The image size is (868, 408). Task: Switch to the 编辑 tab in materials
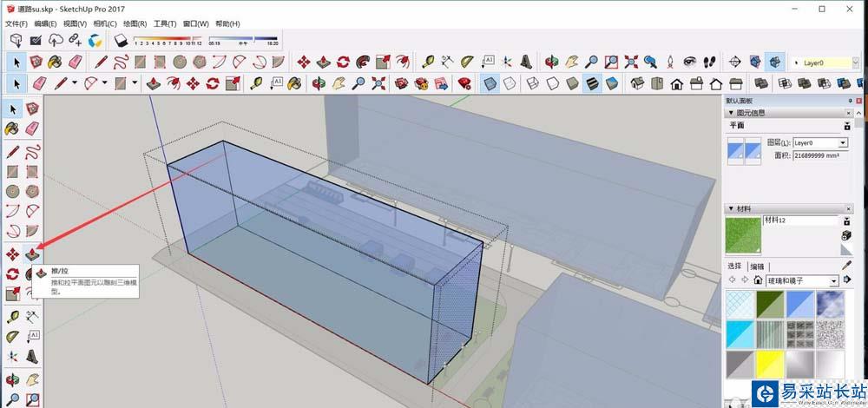[758, 266]
